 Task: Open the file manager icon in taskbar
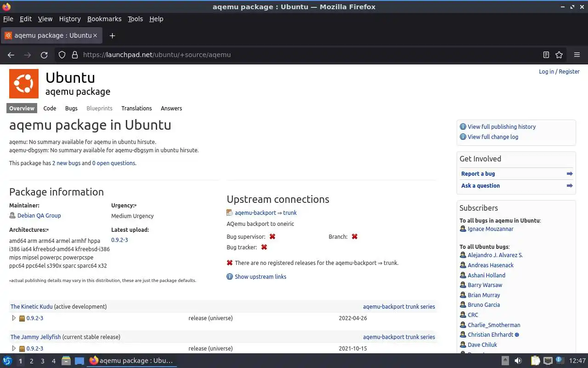click(66, 361)
